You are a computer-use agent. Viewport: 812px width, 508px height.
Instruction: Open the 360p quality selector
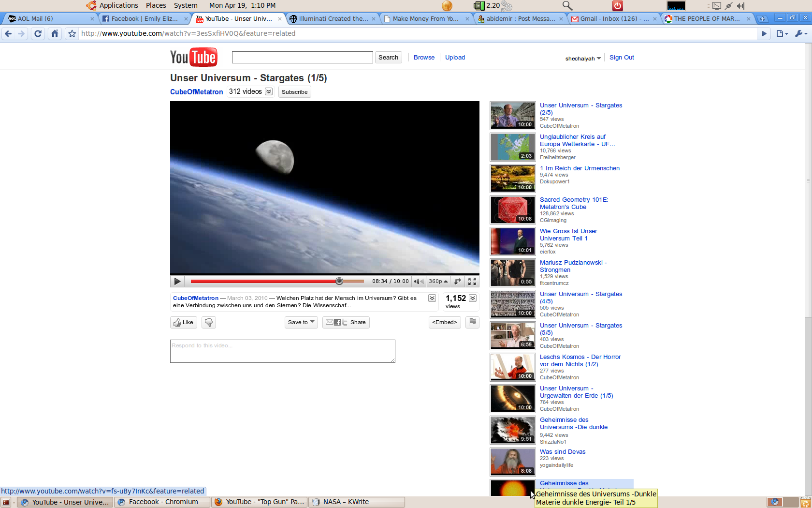[438, 281]
